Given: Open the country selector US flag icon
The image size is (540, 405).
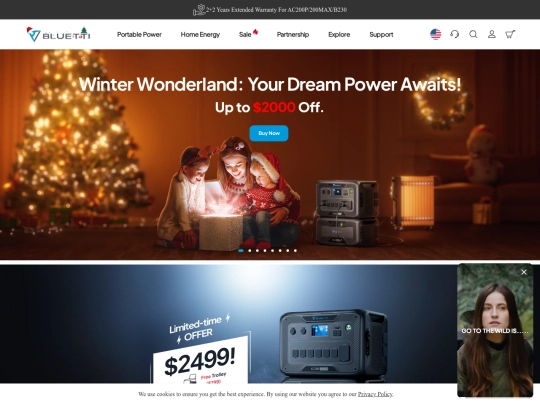Looking at the screenshot, I should pos(436,34).
